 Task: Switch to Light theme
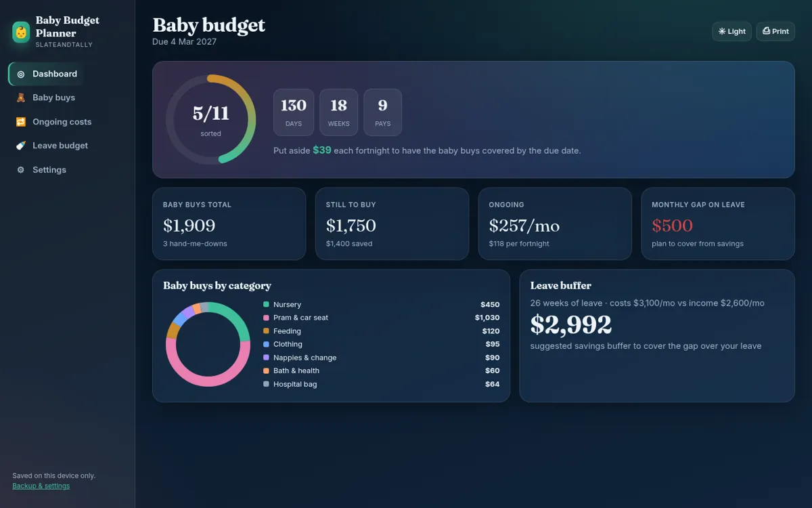click(731, 31)
